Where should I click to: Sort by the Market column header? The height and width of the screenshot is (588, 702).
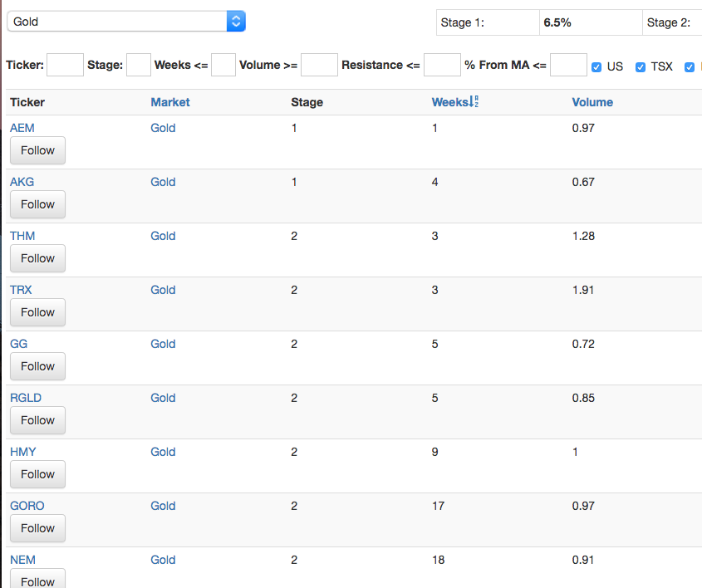tap(170, 102)
